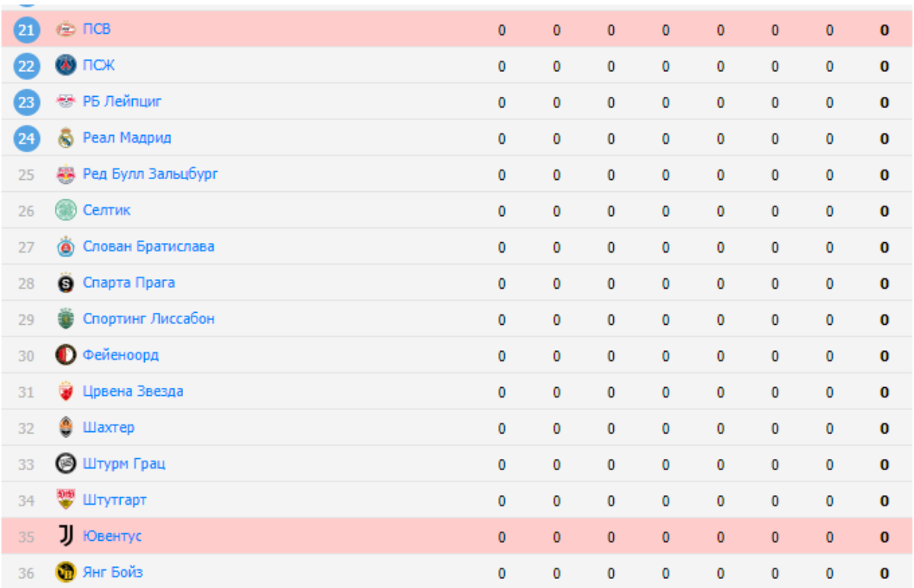Screen dimensions: 914x588
Task: Click the Red Bull Salzburg logo
Action: (x=66, y=175)
